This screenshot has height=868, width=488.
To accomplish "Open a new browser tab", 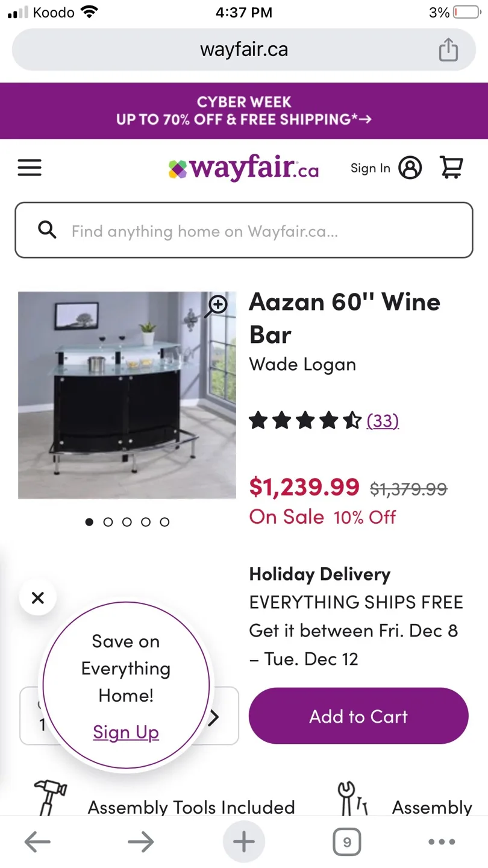I will [244, 842].
